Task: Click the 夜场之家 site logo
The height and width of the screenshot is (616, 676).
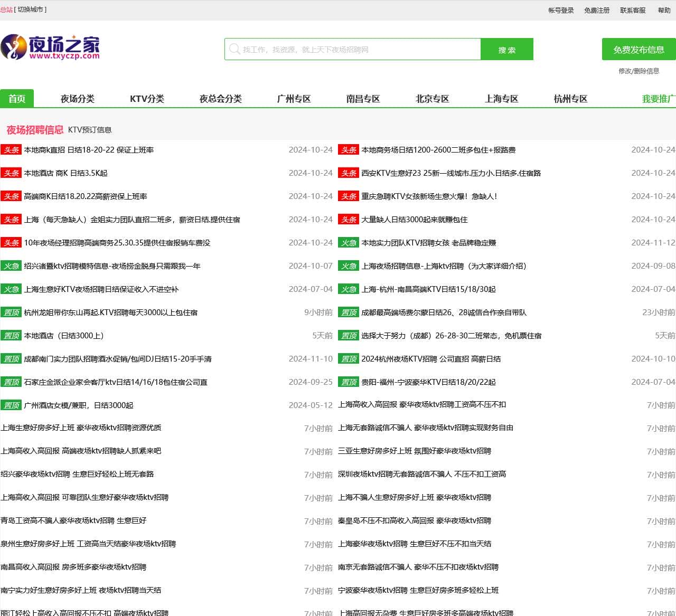Action: coord(50,48)
